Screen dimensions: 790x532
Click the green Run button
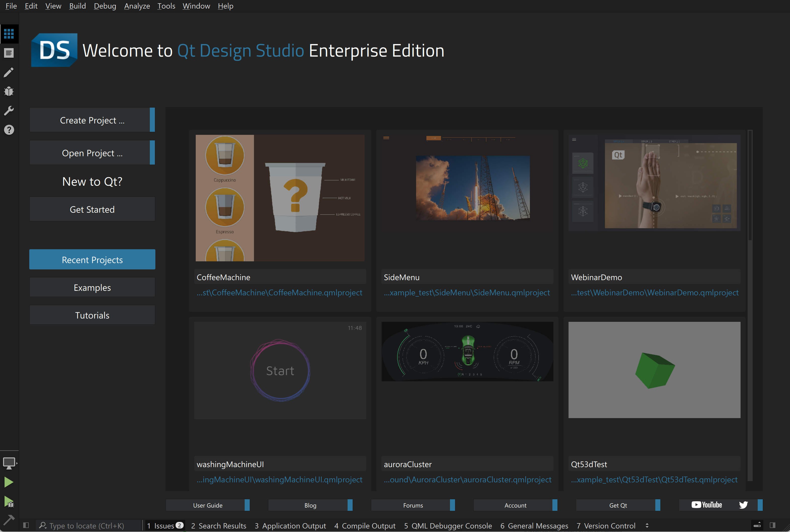(9, 482)
